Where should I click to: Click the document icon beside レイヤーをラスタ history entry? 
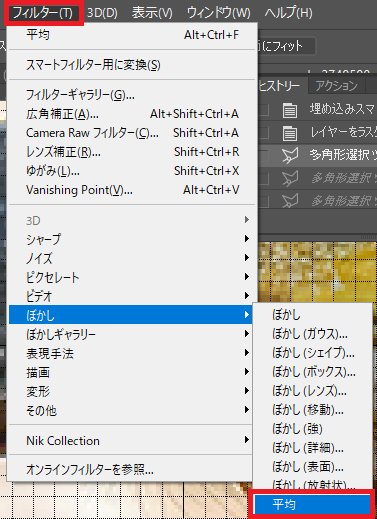click(x=290, y=134)
